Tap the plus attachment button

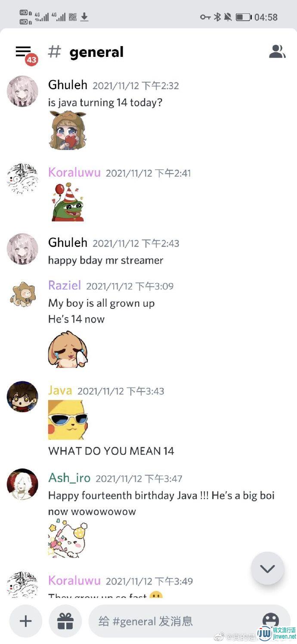26,621
